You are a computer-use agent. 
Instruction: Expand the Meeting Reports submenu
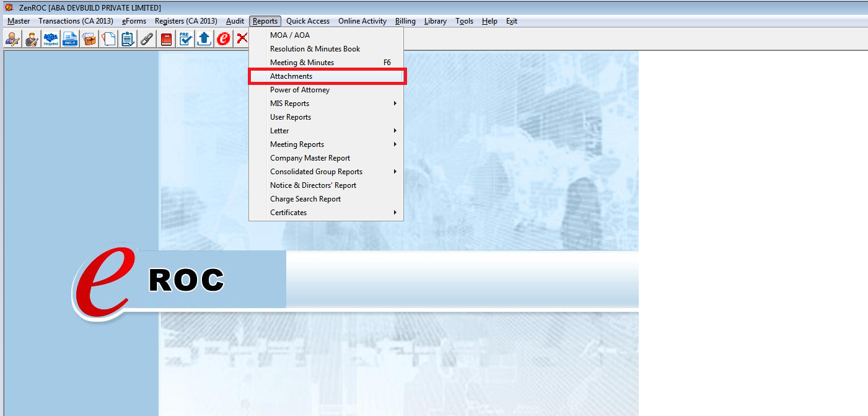[327, 144]
